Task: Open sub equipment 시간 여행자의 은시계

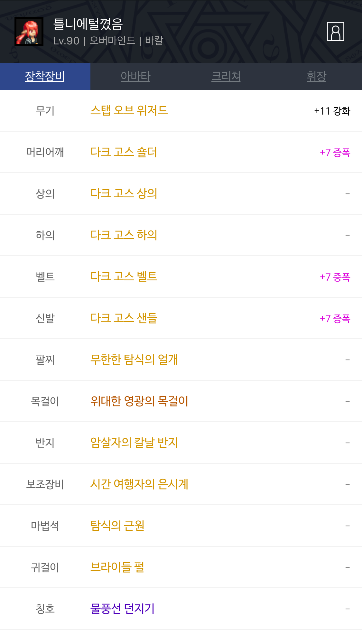Action: pos(139,484)
